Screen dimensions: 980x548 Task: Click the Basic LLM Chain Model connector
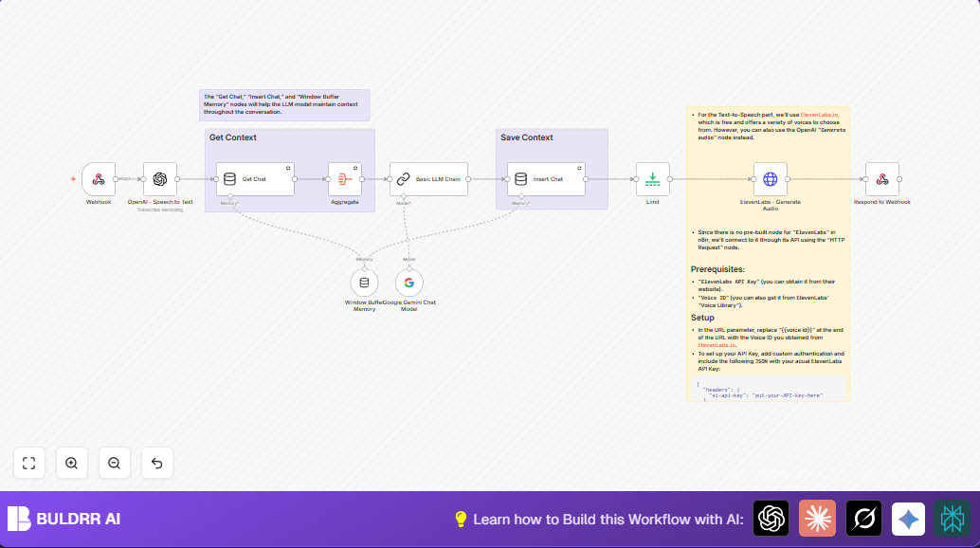[x=404, y=196]
